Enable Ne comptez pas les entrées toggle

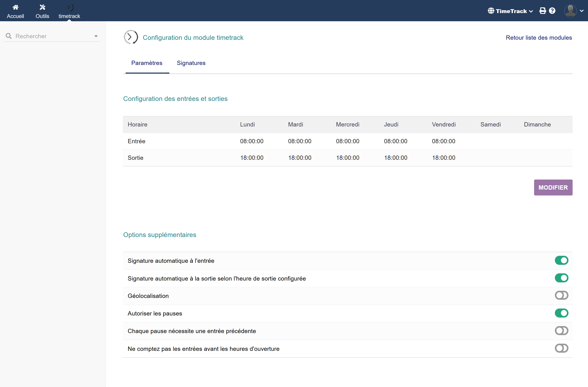click(561, 348)
